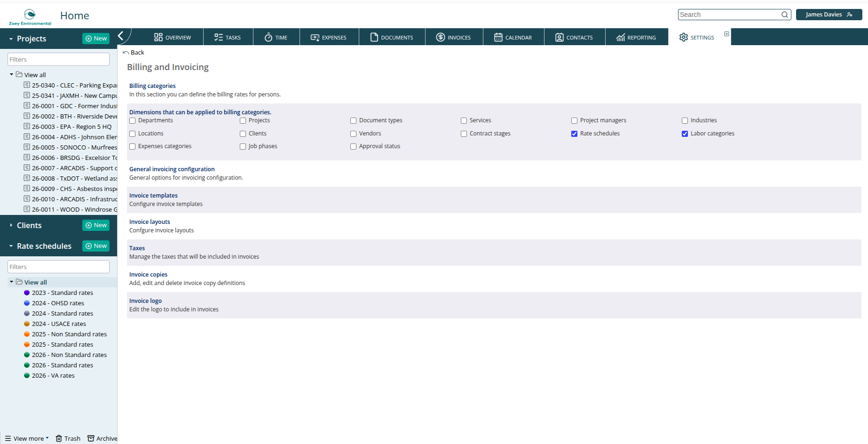Viewport: 868px width, 444px height.
Task: Click the folder icon beside projects View all
Action: [19, 74]
